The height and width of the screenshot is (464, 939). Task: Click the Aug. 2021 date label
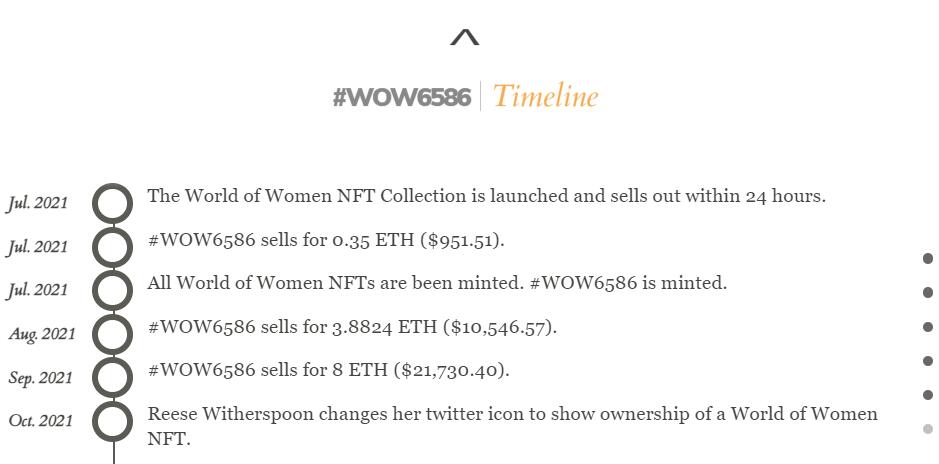[x=42, y=334]
